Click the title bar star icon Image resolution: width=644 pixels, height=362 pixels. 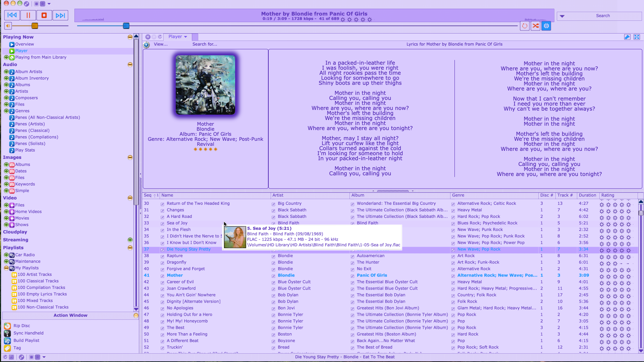(43, 4)
